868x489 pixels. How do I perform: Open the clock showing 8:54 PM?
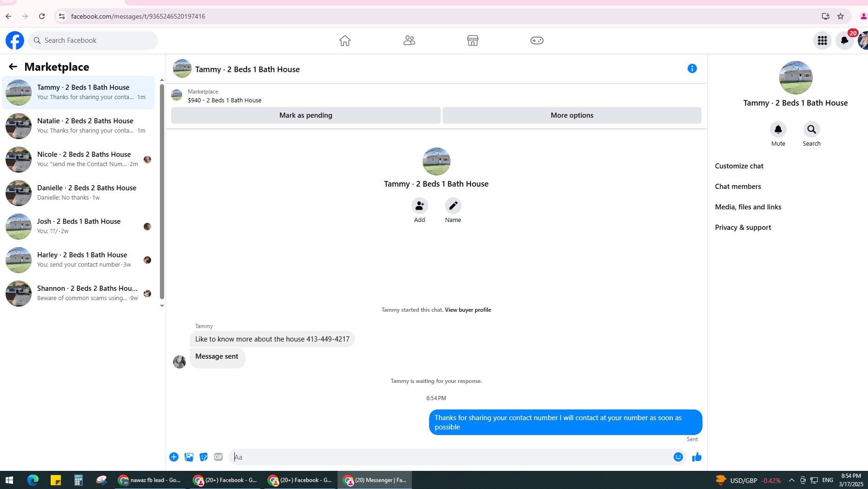pos(851,480)
